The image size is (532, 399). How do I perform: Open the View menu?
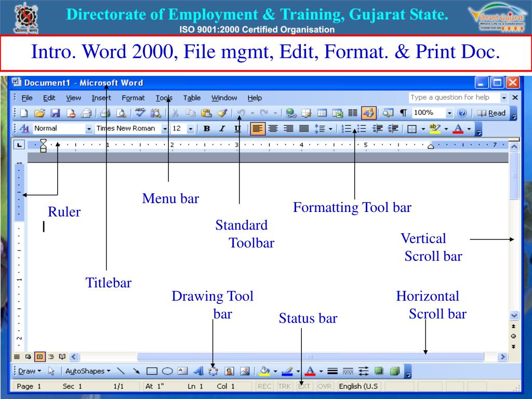click(73, 98)
